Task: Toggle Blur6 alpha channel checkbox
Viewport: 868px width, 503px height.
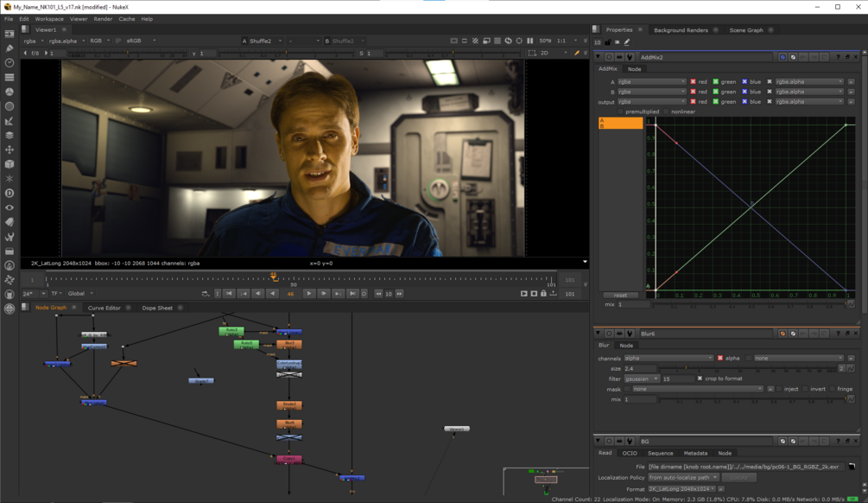Action: coord(719,358)
